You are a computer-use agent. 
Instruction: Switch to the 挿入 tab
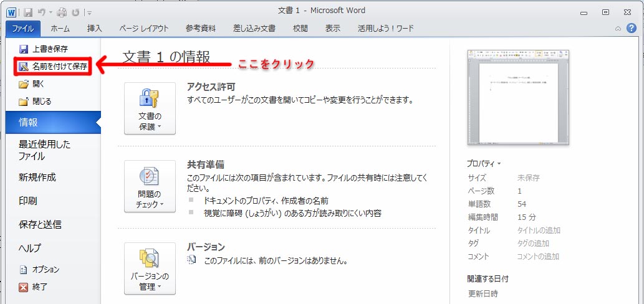tap(95, 28)
